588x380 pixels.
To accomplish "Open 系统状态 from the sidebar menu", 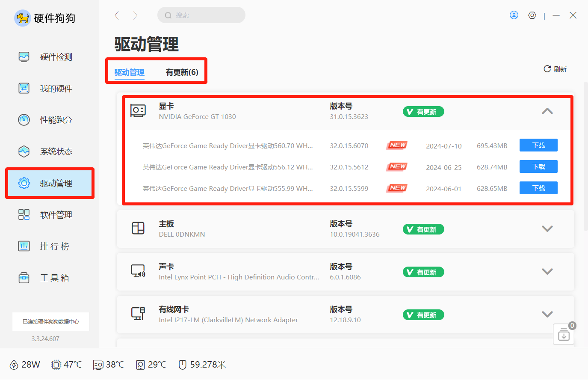I will tap(56, 151).
